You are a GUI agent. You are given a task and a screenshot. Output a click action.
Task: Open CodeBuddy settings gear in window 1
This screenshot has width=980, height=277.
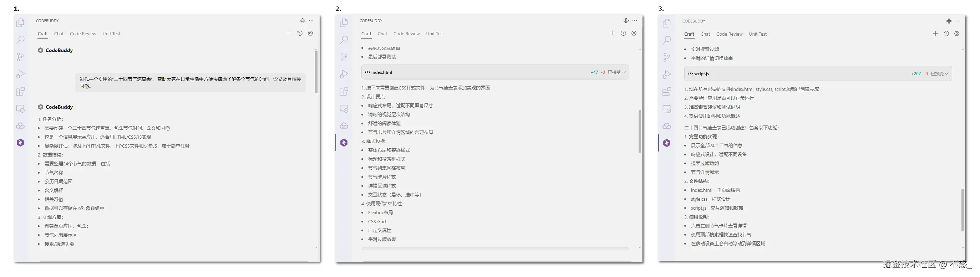pyautogui.click(x=310, y=34)
